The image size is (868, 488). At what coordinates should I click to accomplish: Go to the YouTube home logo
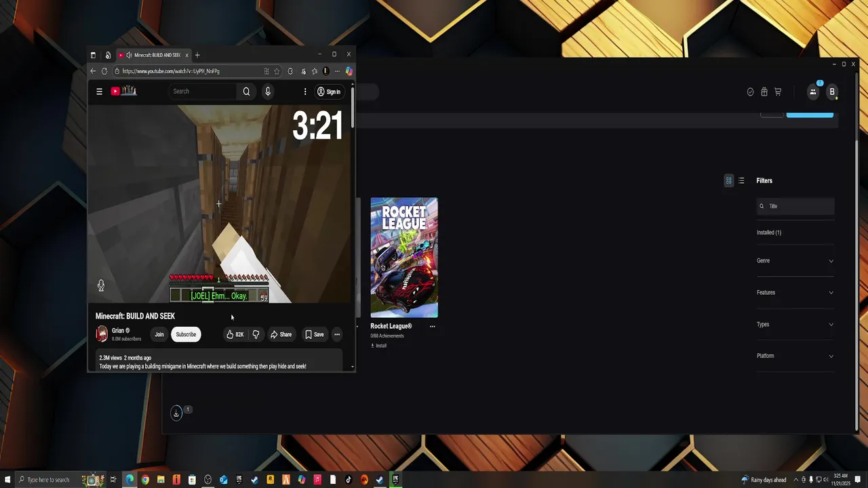124,91
